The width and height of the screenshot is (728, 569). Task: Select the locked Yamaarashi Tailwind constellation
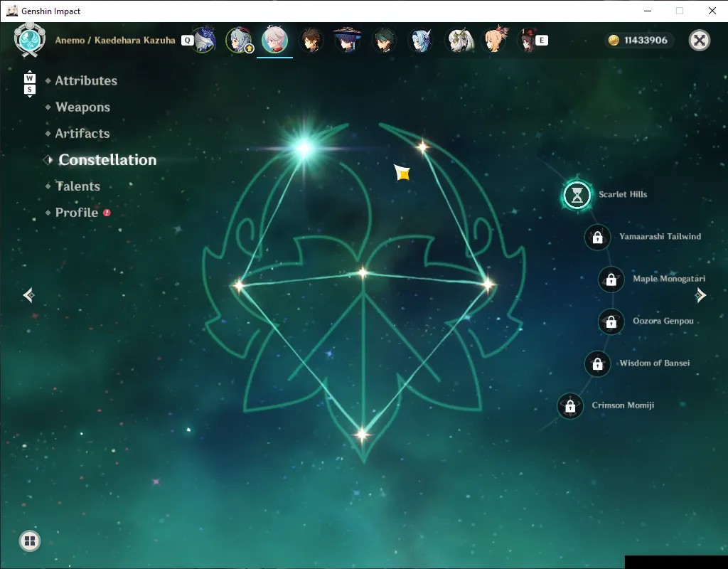pos(597,238)
